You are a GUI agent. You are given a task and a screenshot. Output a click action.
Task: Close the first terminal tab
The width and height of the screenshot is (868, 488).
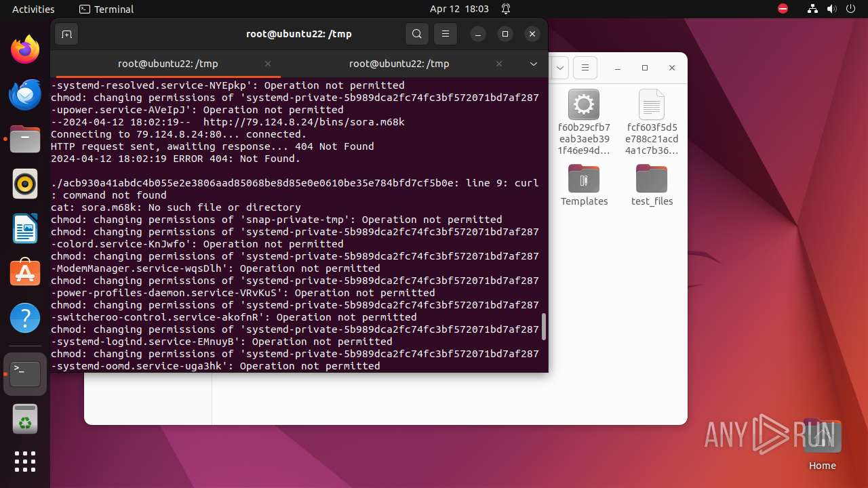pyautogui.click(x=268, y=64)
